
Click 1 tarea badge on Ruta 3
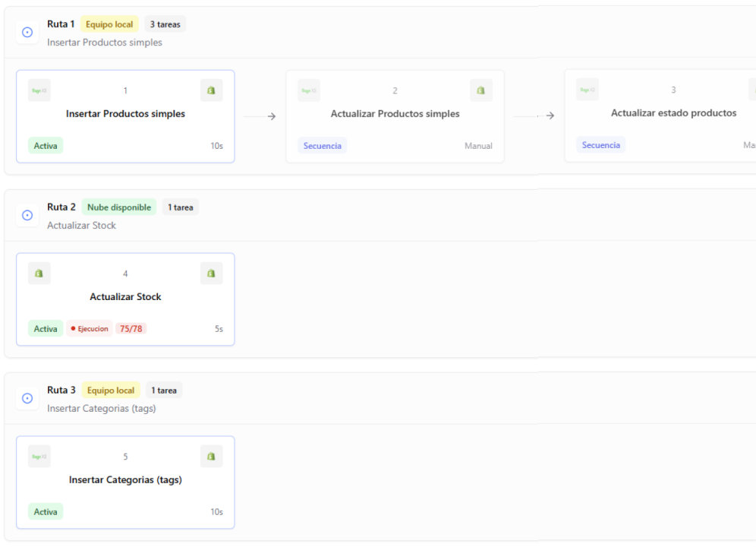tap(164, 390)
